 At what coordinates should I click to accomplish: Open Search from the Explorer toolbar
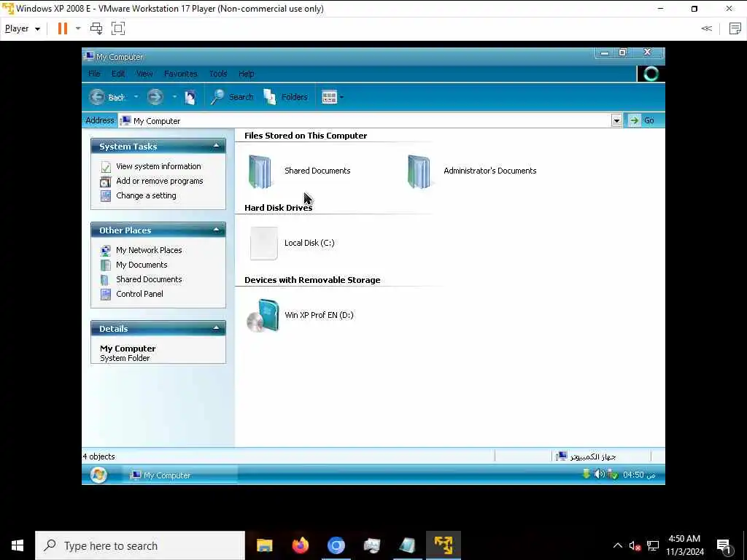[232, 97]
